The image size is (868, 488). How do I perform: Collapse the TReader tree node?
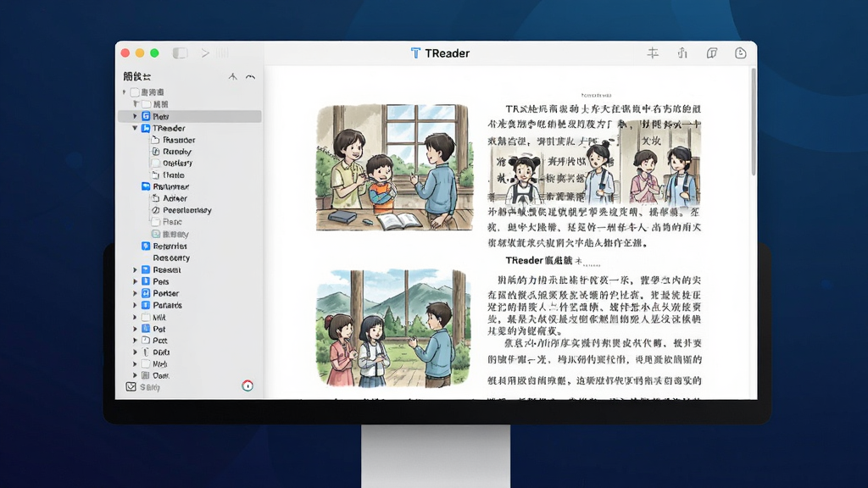point(135,129)
